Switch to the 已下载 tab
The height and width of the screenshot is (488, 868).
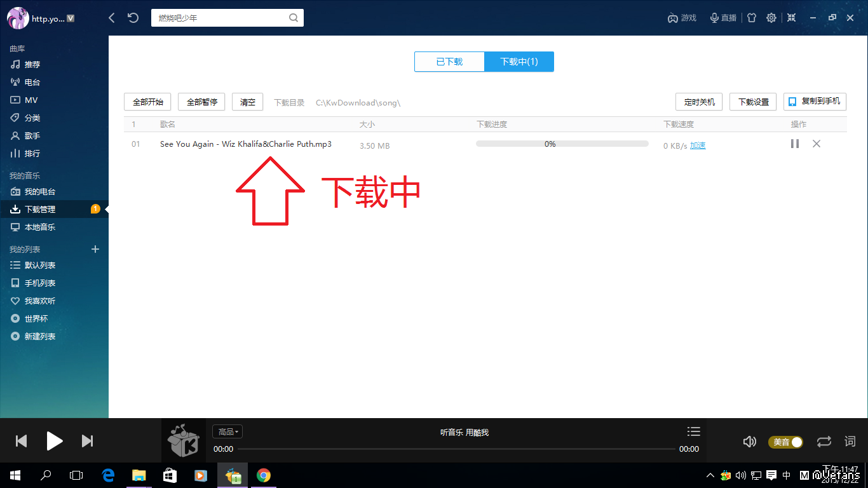(449, 62)
